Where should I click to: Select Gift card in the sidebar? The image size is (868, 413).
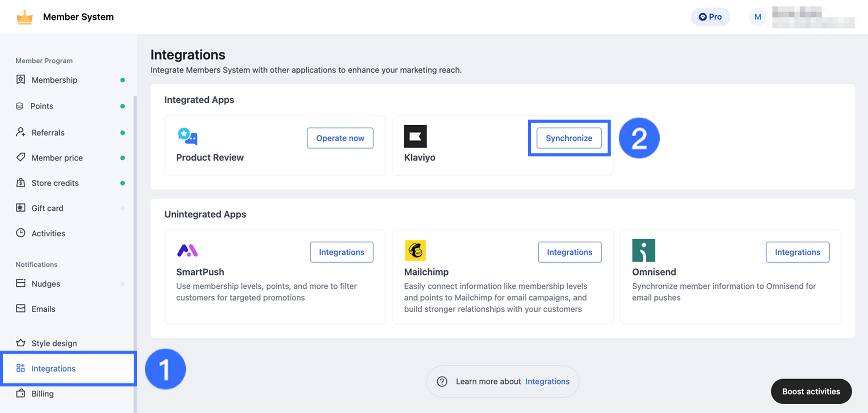(47, 208)
